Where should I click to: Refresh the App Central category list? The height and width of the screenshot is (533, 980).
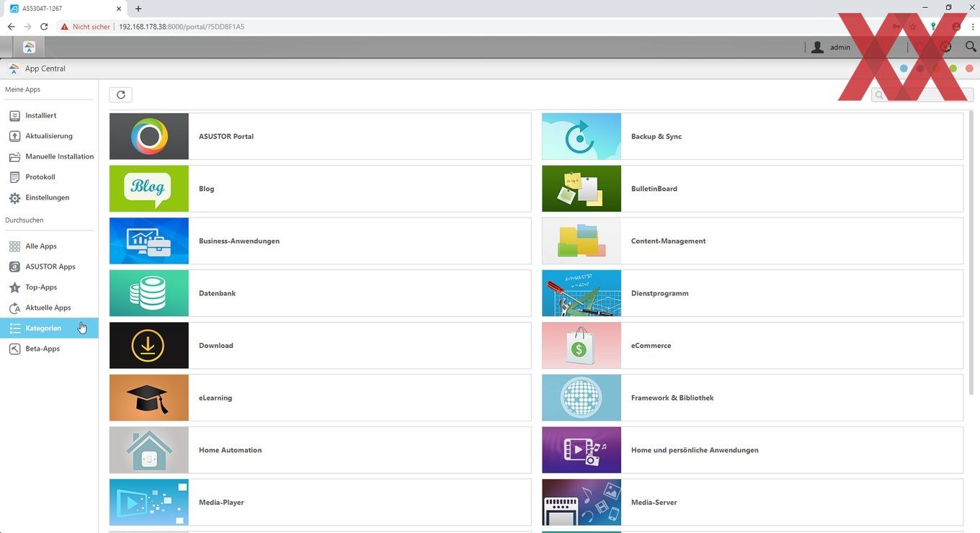pyautogui.click(x=121, y=95)
